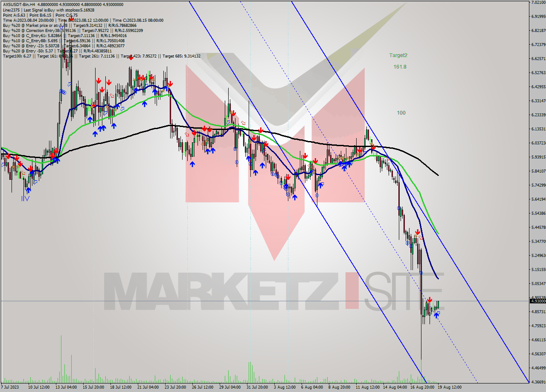This screenshot has height=392, width=546.
Task: Click price axis label 7.02100
Action: tap(538, 3)
